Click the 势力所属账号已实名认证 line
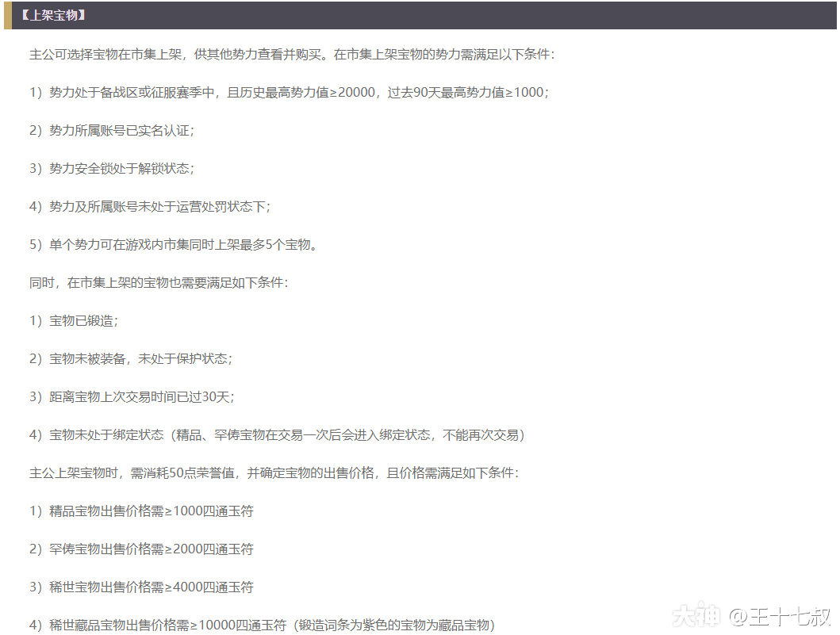The width and height of the screenshot is (840, 635). click(112, 131)
